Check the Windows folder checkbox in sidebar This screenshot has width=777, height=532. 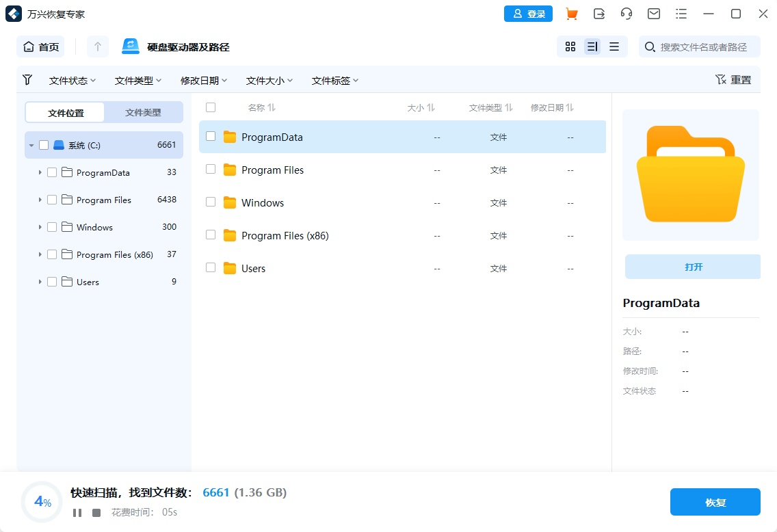52,227
